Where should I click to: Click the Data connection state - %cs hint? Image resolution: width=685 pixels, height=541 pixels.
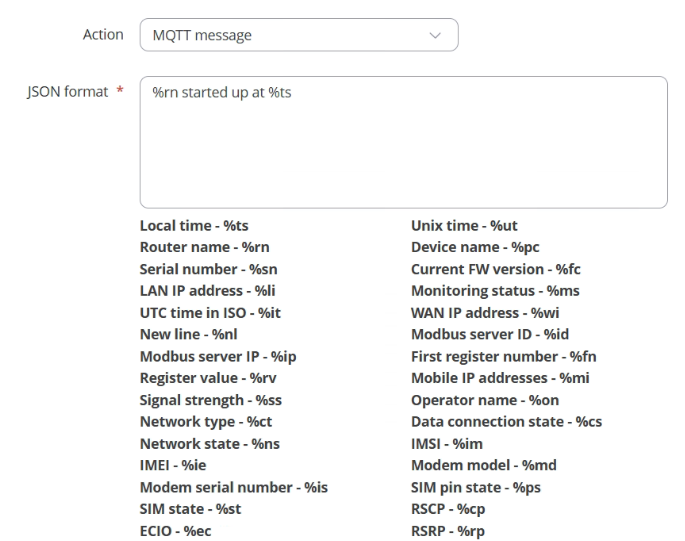(x=506, y=422)
